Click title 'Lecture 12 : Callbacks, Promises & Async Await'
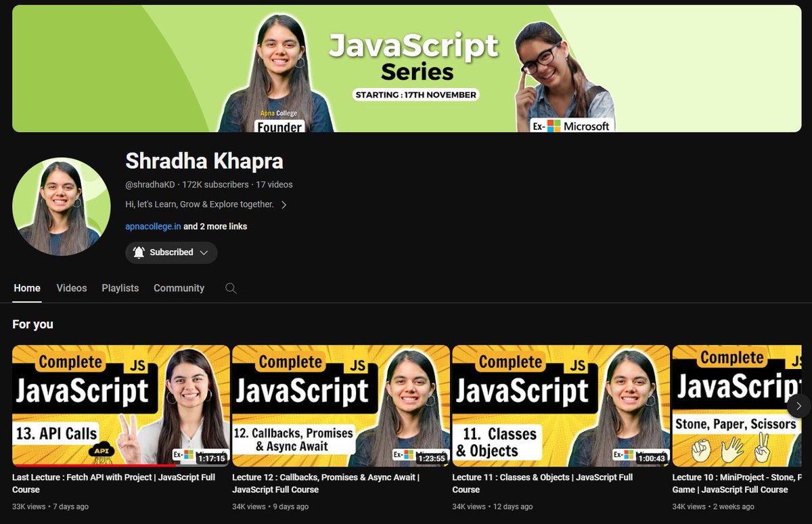The height and width of the screenshot is (524, 812). tap(326, 483)
